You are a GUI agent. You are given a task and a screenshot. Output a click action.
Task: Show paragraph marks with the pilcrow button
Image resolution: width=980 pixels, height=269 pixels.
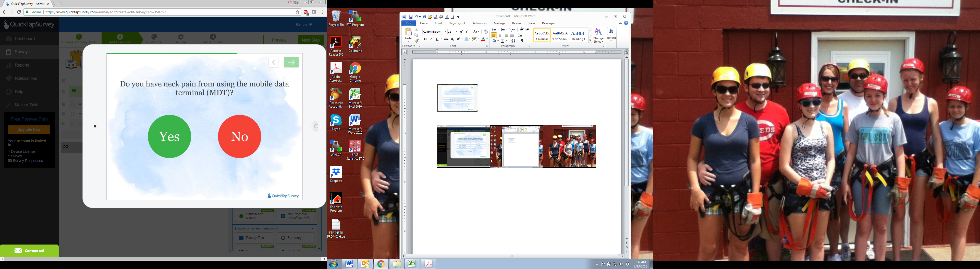click(522, 41)
